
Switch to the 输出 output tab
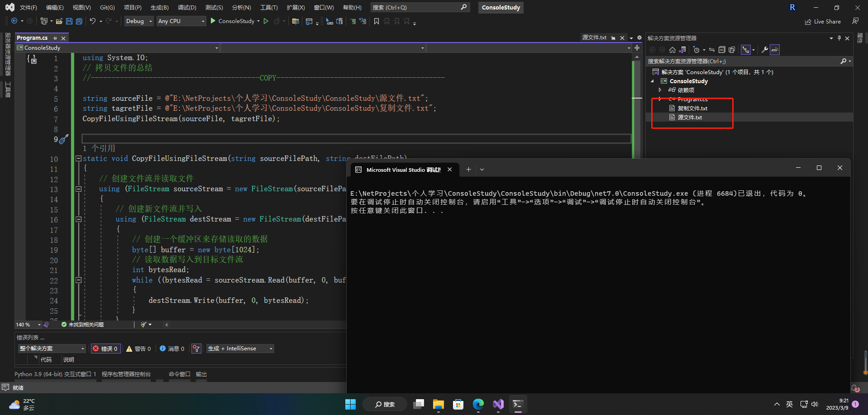pos(201,374)
